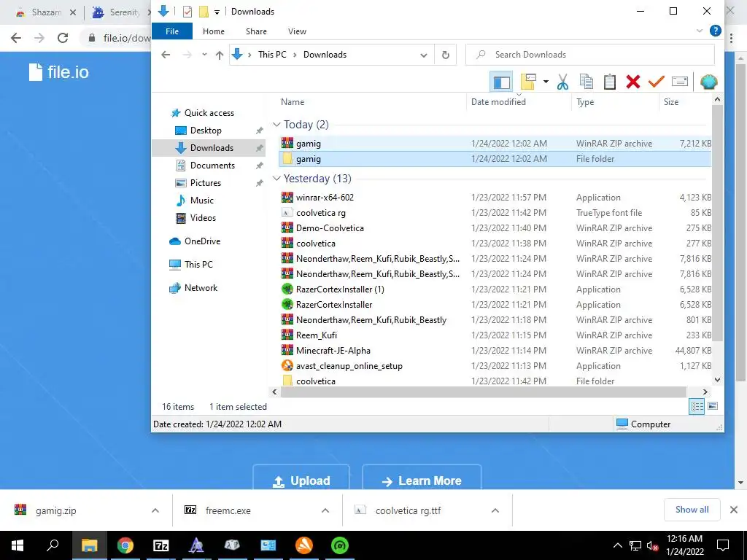
Task: Select avast_cleanup_online_setup file
Action: pos(495,366)
